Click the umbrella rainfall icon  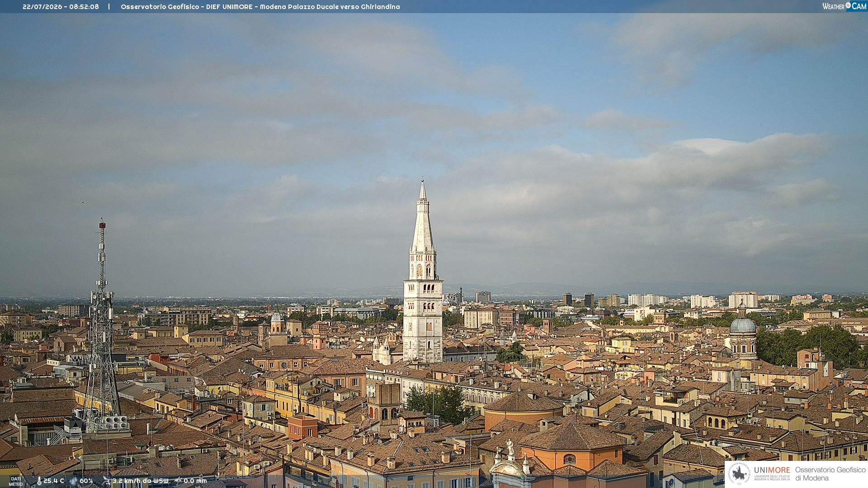pos(178,481)
